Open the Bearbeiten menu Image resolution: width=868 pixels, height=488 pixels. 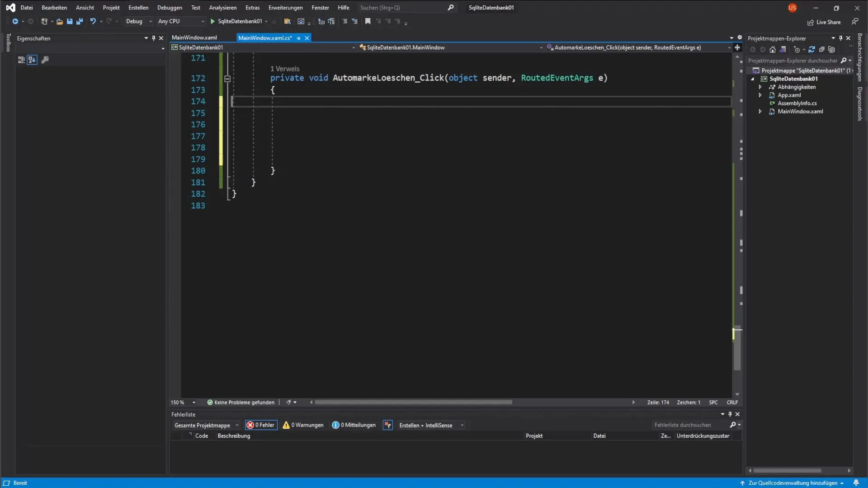[x=54, y=8]
